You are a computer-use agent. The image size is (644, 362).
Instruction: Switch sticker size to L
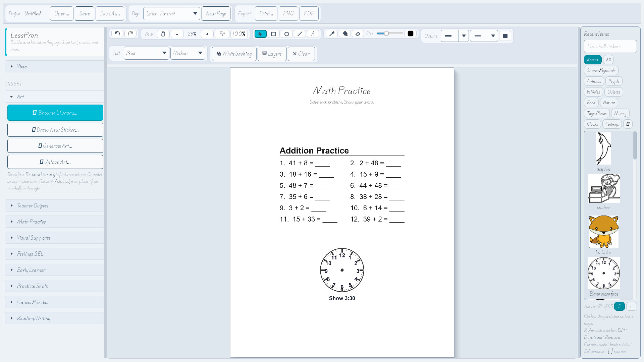(x=631, y=306)
